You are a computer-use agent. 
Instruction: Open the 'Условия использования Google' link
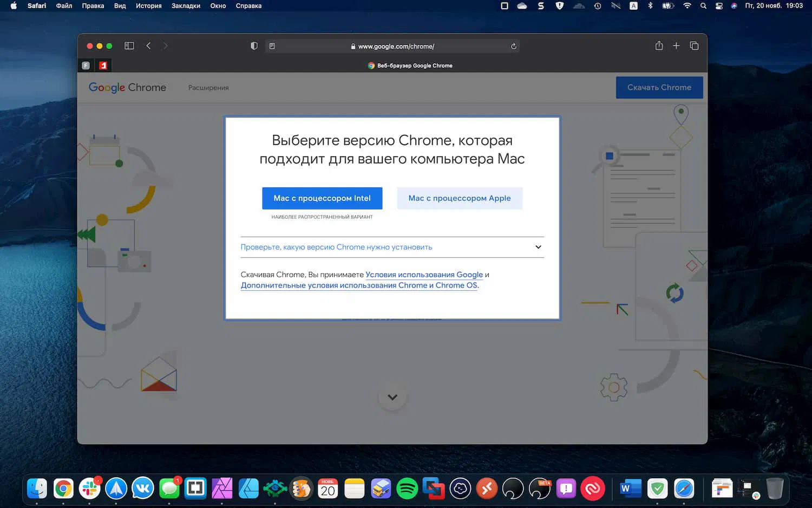pyautogui.click(x=424, y=275)
